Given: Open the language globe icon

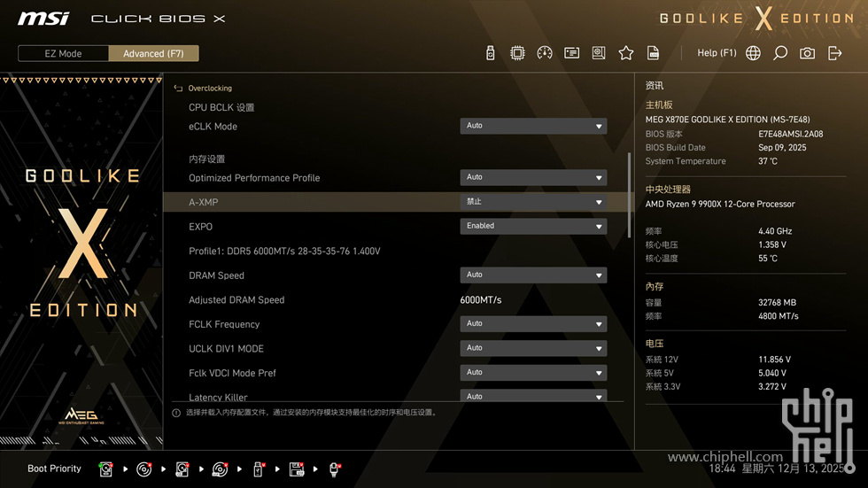Looking at the screenshot, I should [753, 53].
